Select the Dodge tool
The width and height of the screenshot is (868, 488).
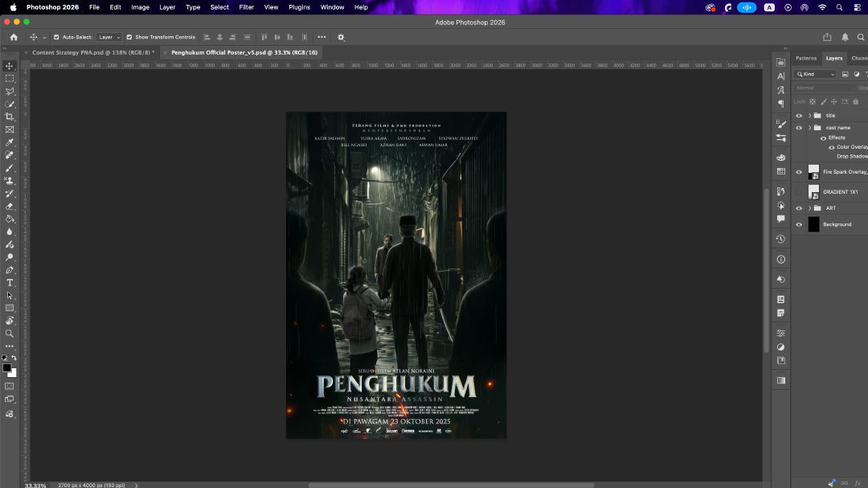pyautogui.click(x=10, y=257)
